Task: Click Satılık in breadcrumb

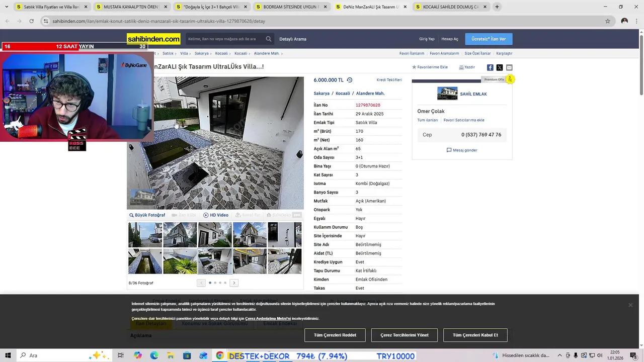Action: pos(168,53)
